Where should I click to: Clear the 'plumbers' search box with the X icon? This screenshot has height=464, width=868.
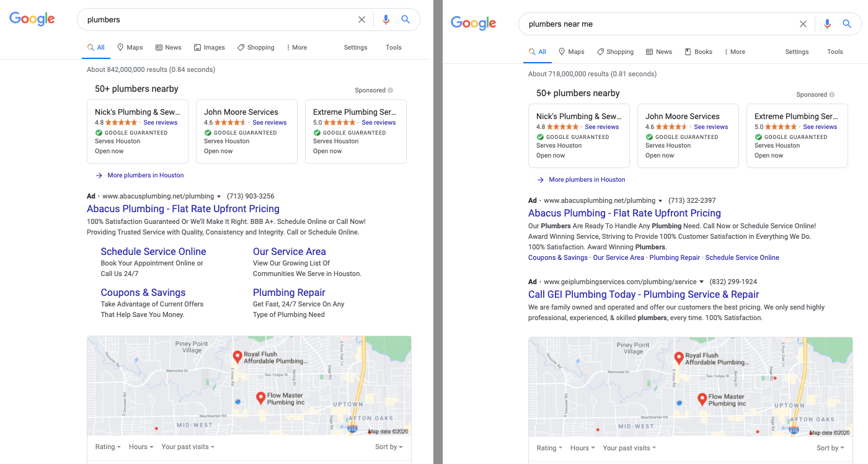tap(362, 20)
